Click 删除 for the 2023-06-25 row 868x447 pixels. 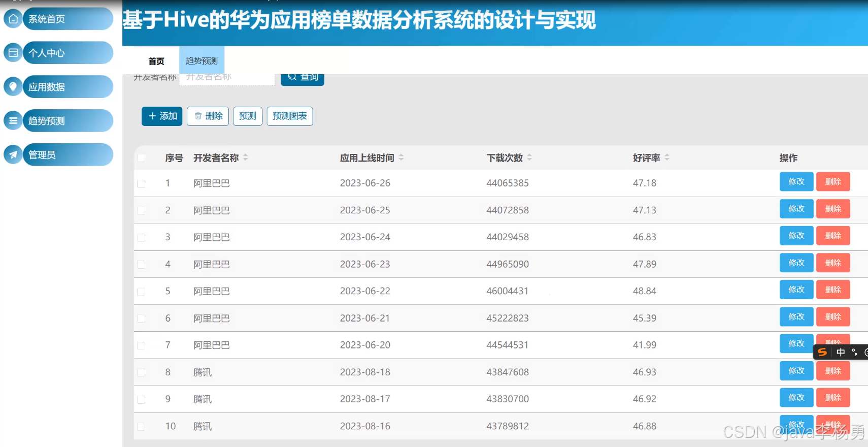click(x=833, y=209)
